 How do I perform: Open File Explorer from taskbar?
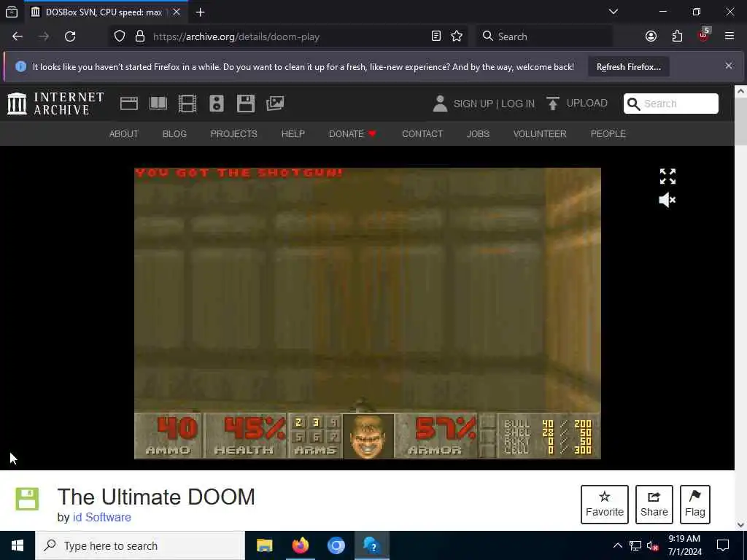[264, 545]
